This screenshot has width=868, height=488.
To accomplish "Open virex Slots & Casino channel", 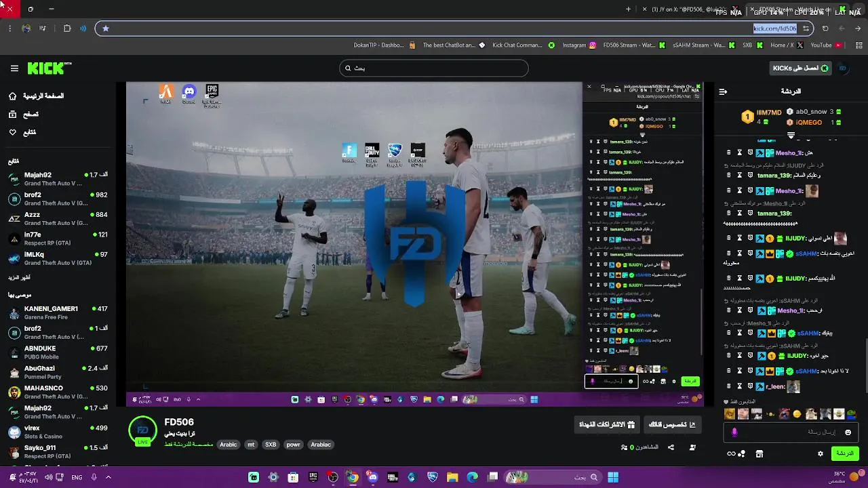I will pos(57,432).
